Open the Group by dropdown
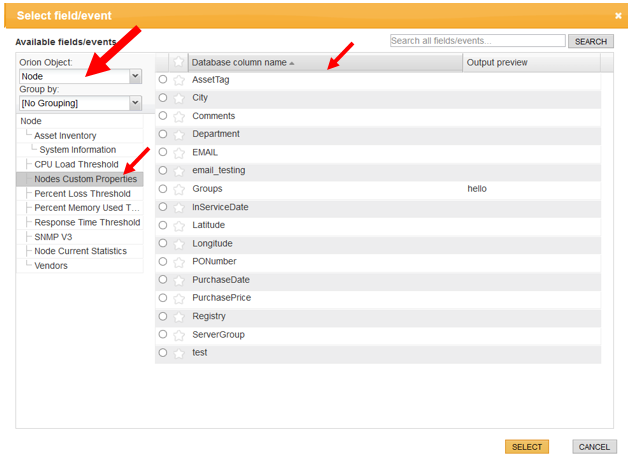 tap(81, 103)
